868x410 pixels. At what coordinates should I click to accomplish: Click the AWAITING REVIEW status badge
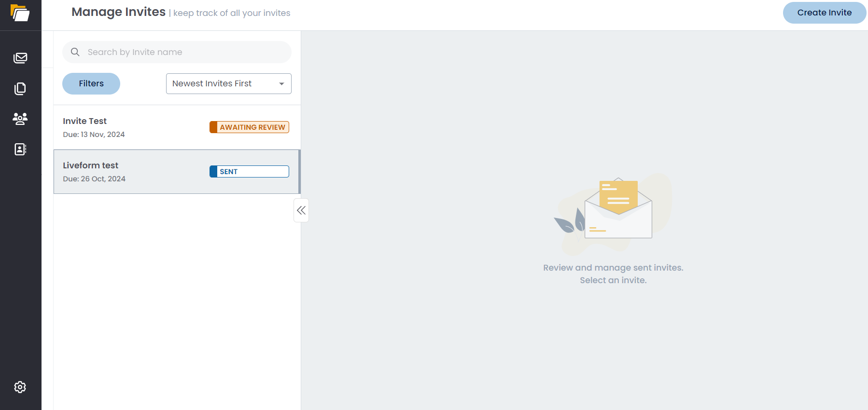(249, 127)
